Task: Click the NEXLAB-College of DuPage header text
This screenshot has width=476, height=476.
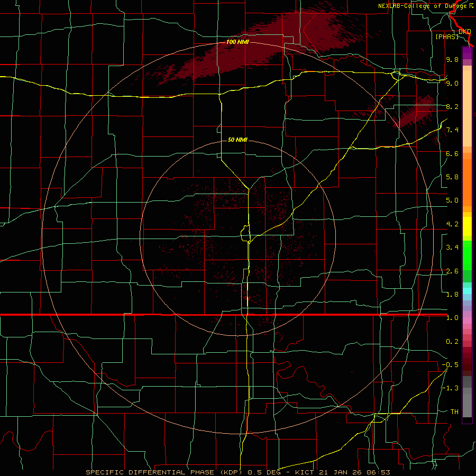Action: [423, 6]
